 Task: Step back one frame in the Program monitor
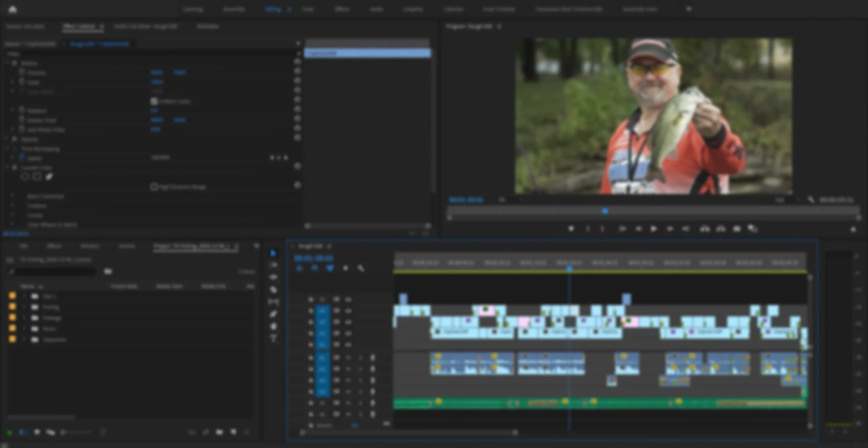click(638, 229)
